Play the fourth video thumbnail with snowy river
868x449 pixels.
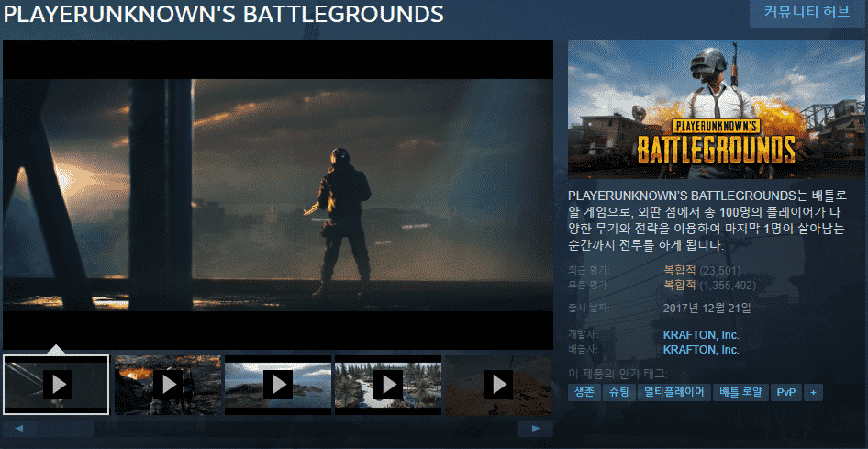tap(388, 384)
